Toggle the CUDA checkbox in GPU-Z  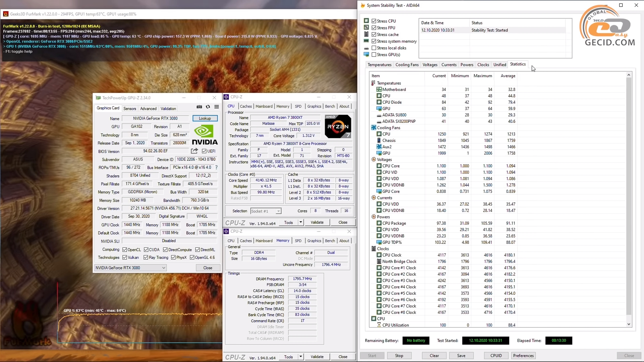[x=146, y=250]
